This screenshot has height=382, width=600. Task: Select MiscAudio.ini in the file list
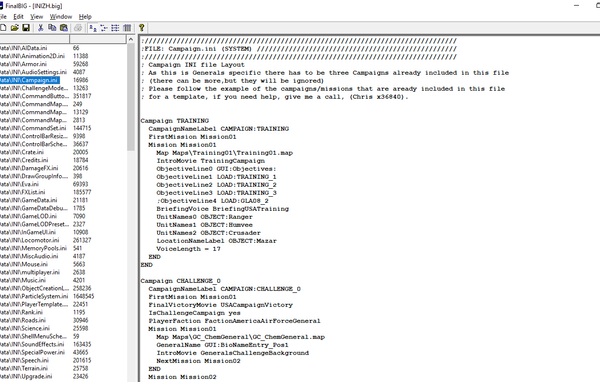pyautogui.click(x=29, y=256)
